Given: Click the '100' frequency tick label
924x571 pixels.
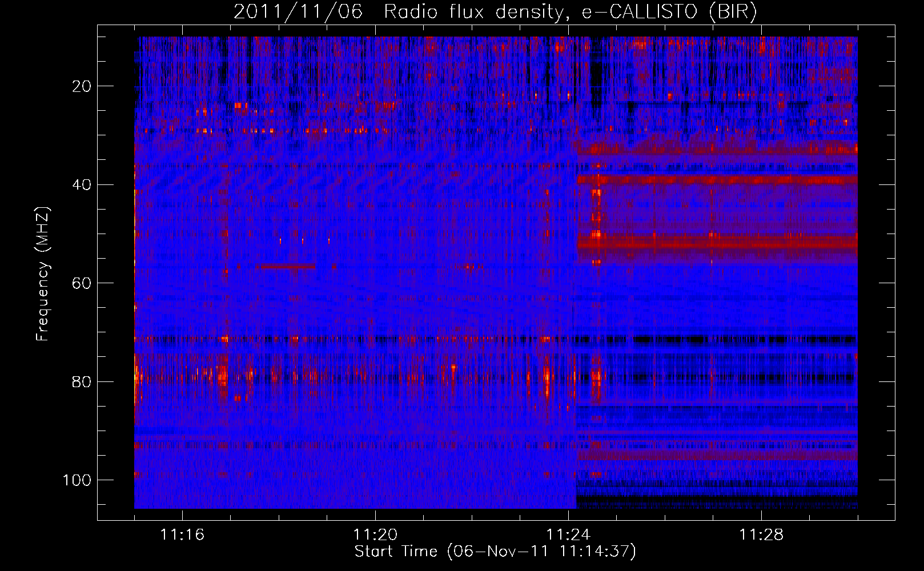Looking at the screenshot, I should click(x=77, y=480).
